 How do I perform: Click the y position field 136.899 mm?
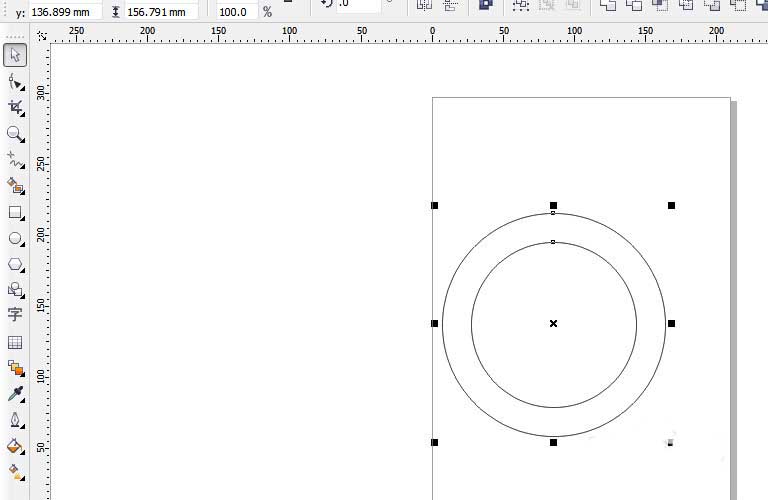click(65, 12)
